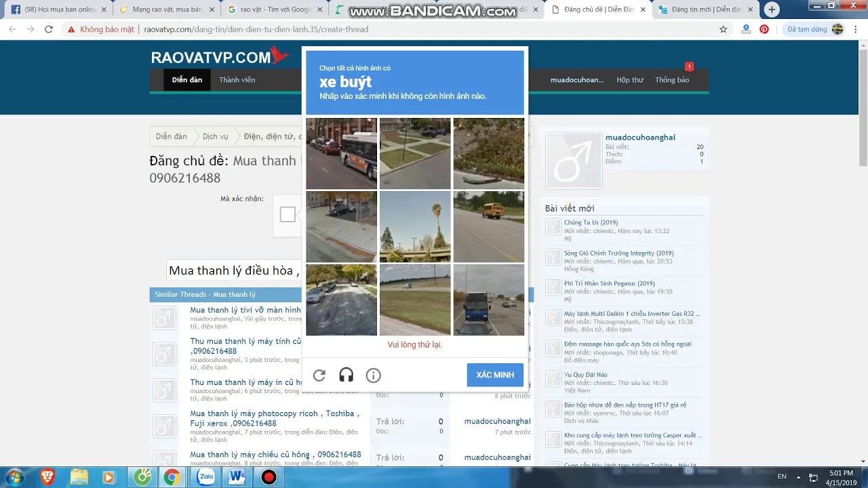Open the muadocuhoanghai profile name link in sidebar

(640, 137)
